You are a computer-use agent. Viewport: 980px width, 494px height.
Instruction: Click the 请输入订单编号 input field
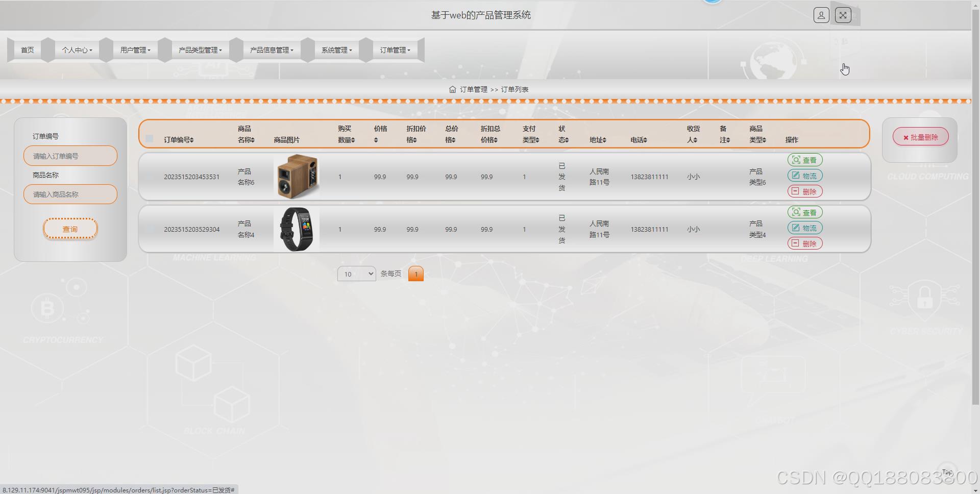[x=70, y=155]
